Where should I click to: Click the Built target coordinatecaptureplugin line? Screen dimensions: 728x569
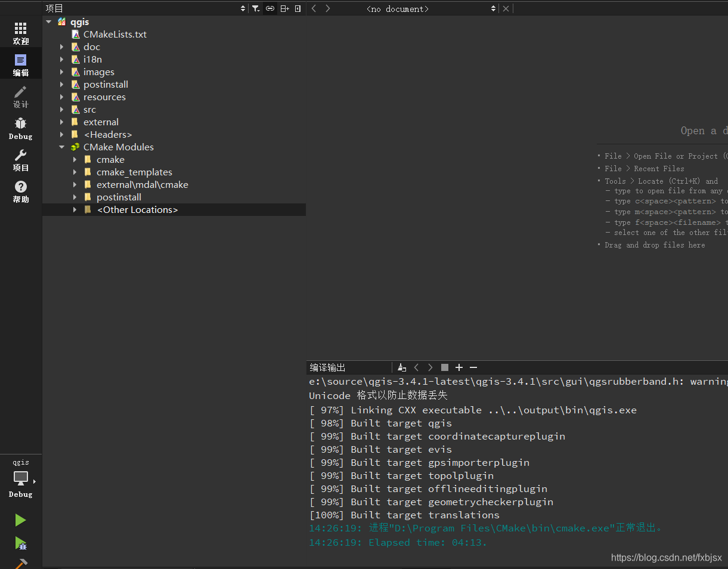437,436
